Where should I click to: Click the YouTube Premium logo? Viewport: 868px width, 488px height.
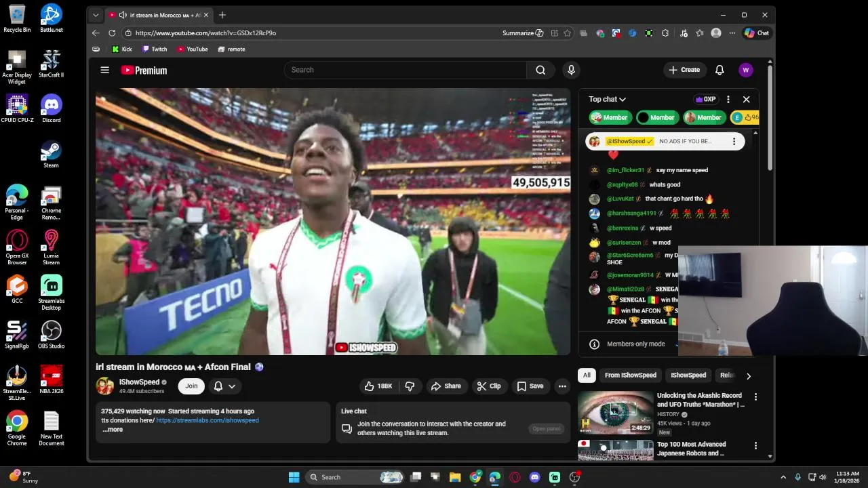click(144, 70)
